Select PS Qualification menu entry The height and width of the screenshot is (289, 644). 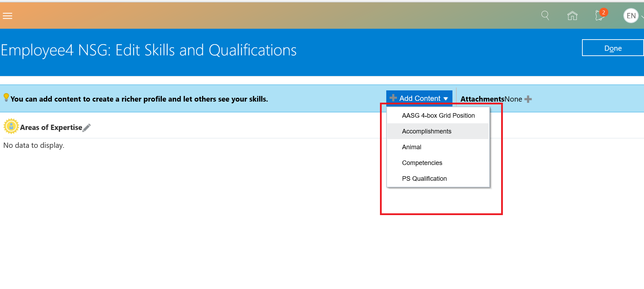click(438, 179)
